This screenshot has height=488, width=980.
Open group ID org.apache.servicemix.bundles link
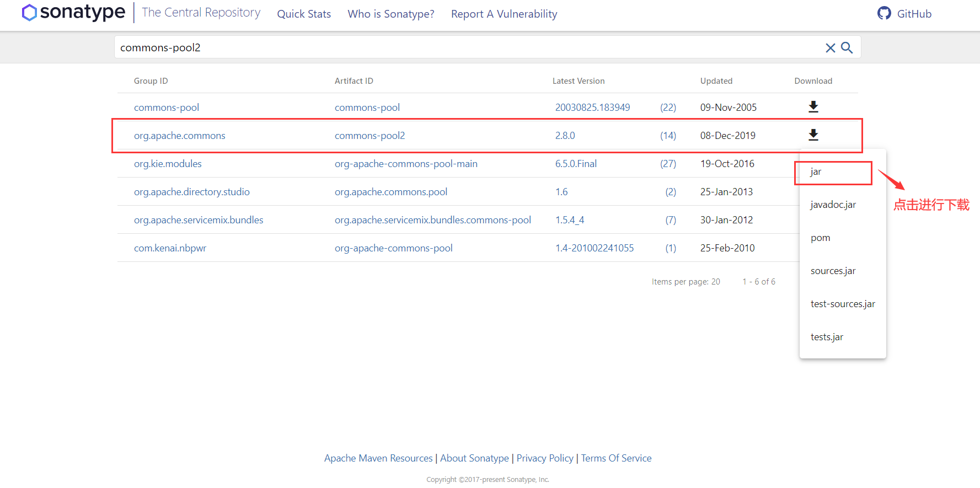pyautogui.click(x=199, y=220)
